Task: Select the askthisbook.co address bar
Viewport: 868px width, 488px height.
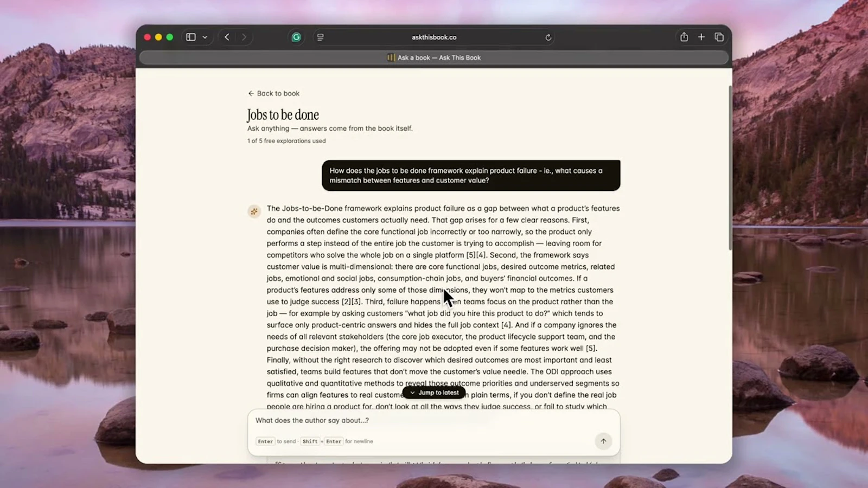Action: (x=434, y=37)
